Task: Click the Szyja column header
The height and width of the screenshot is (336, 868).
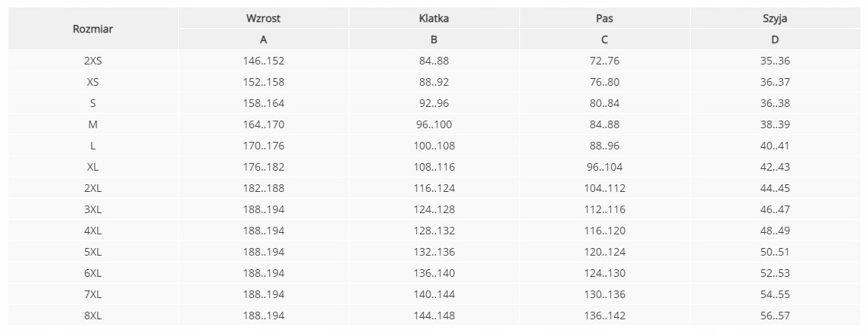Action: pos(775,18)
